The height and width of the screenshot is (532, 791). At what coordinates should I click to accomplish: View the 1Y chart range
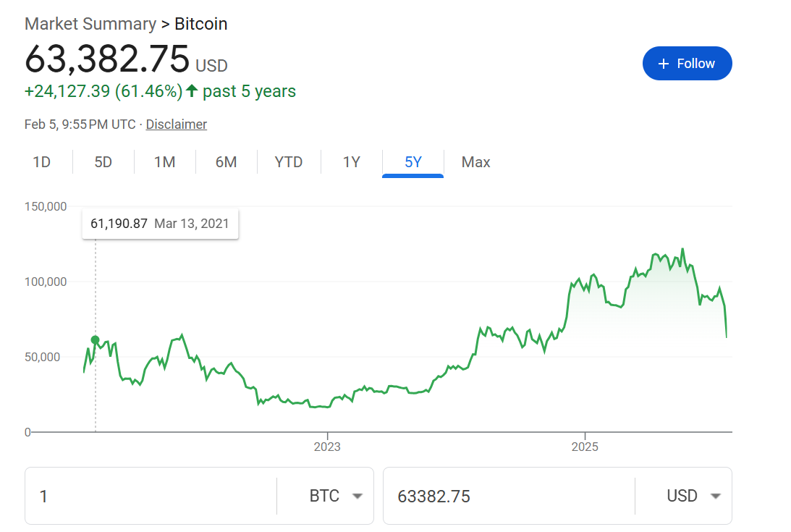pyautogui.click(x=352, y=162)
